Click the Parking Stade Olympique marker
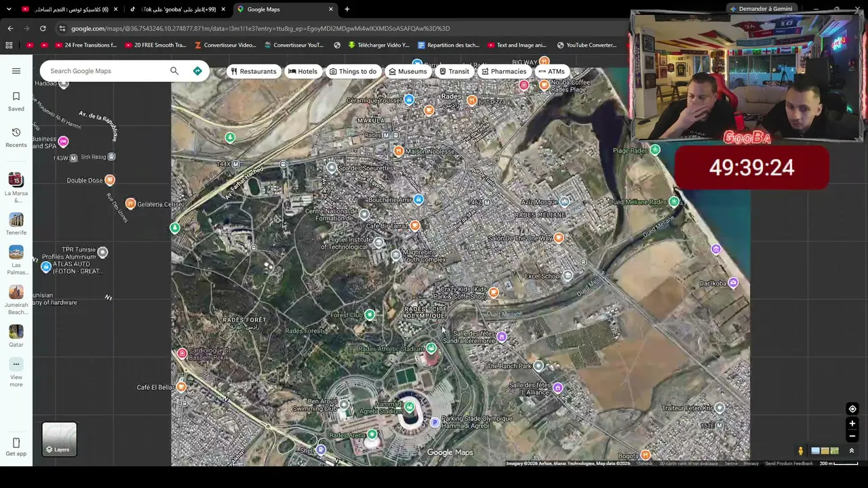868x488 pixels. [435, 422]
